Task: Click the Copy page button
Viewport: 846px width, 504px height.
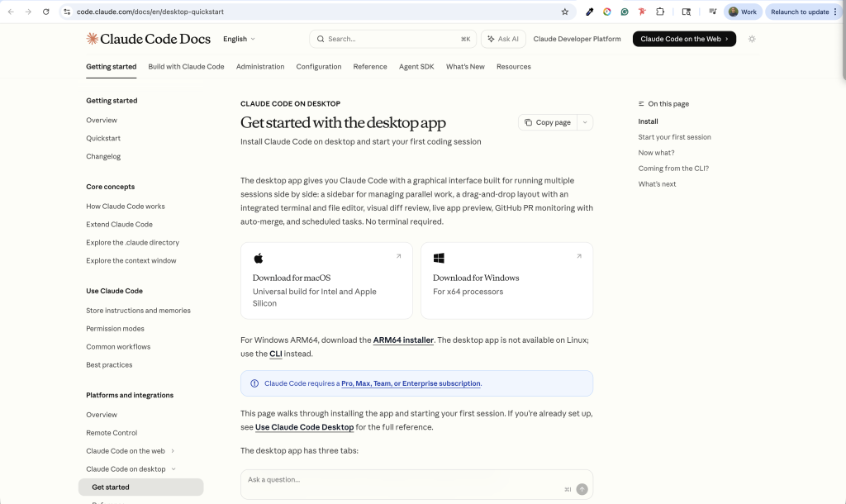Action: pyautogui.click(x=548, y=122)
